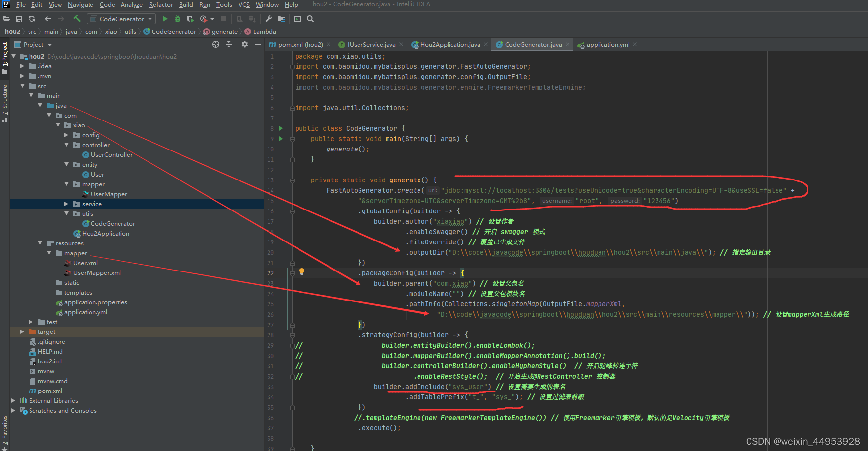Close the pom.xml (hou2) tab

pyautogui.click(x=329, y=44)
